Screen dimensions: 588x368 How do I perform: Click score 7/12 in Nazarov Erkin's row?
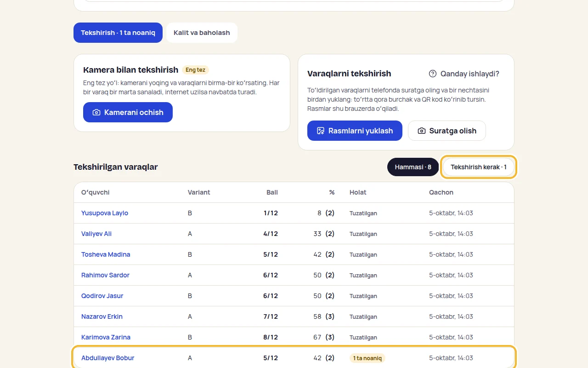coord(271,316)
